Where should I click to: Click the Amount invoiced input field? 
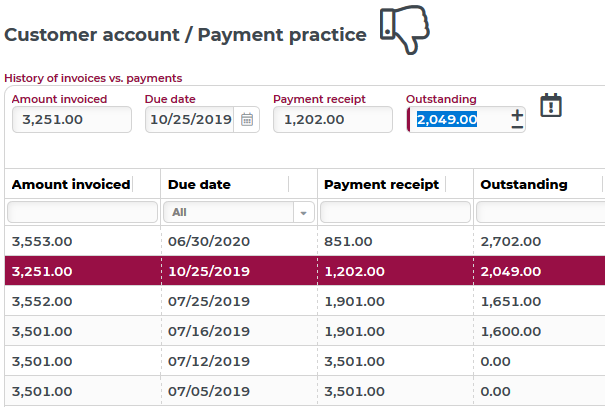(x=72, y=120)
